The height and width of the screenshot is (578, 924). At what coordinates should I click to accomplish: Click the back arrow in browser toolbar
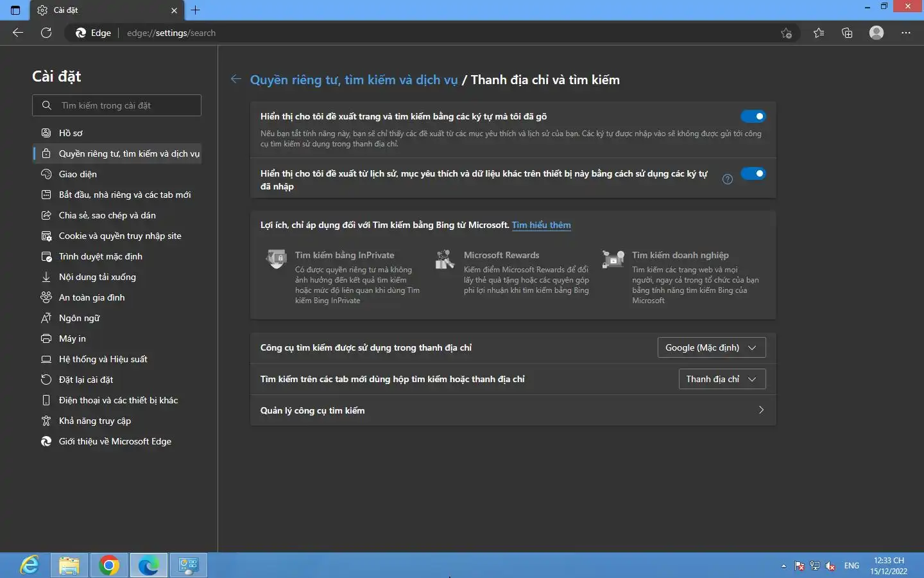(x=18, y=33)
